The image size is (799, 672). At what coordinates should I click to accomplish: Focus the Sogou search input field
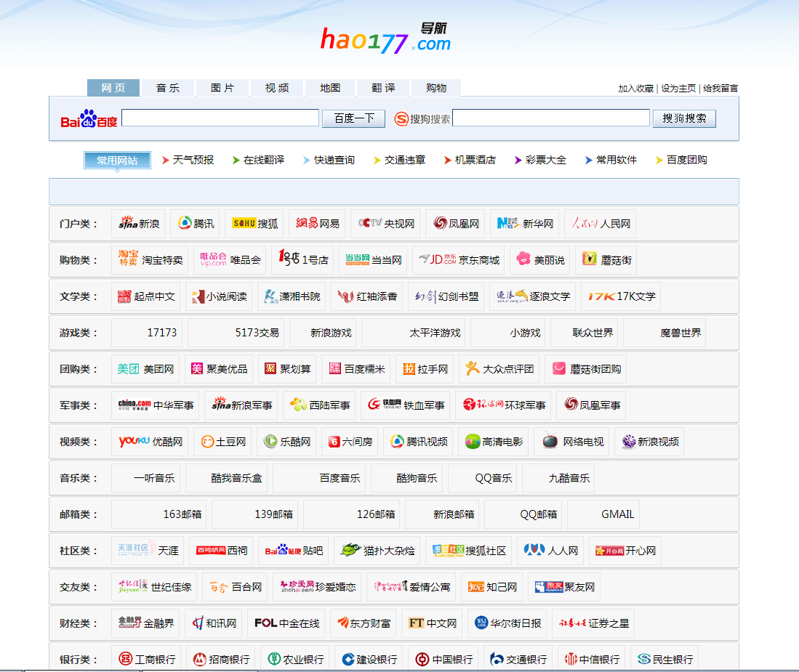coord(551,118)
